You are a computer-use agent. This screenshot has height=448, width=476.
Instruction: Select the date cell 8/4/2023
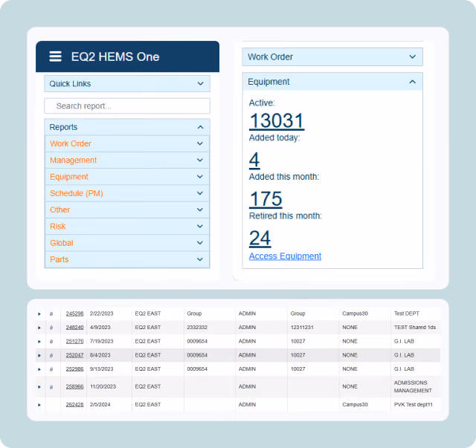click(100, 355)
